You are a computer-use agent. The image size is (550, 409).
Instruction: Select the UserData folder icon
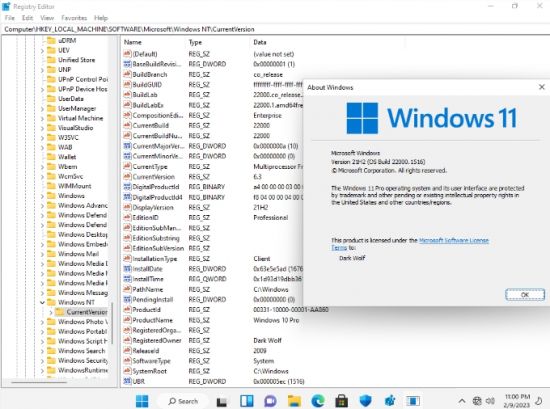coord(51,99)
